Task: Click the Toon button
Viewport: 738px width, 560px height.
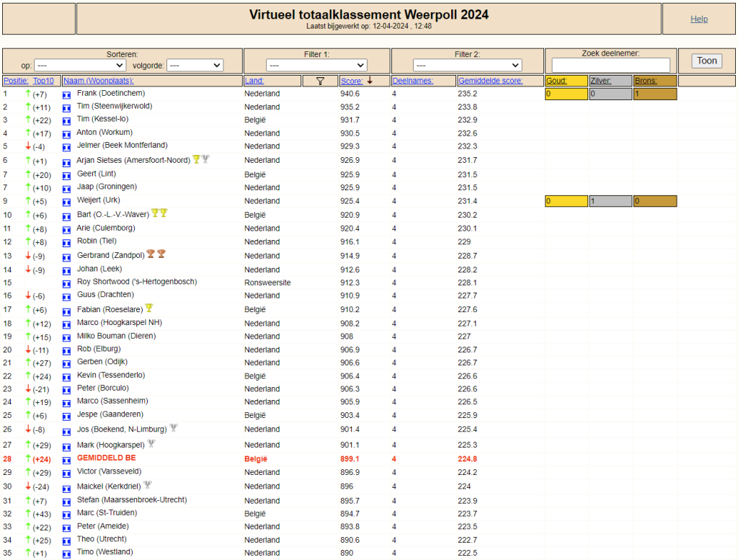Action: (707, 61)
